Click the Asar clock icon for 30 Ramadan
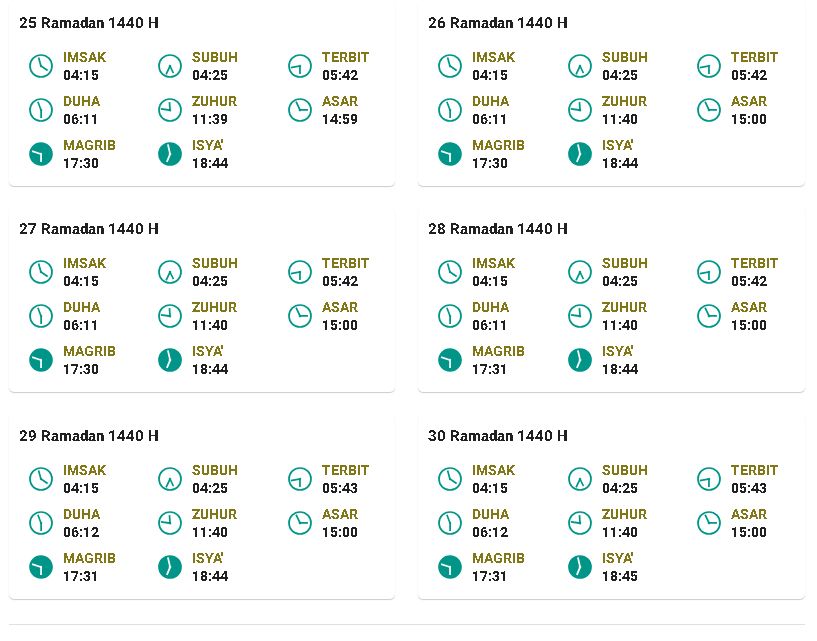 point(709,523)
